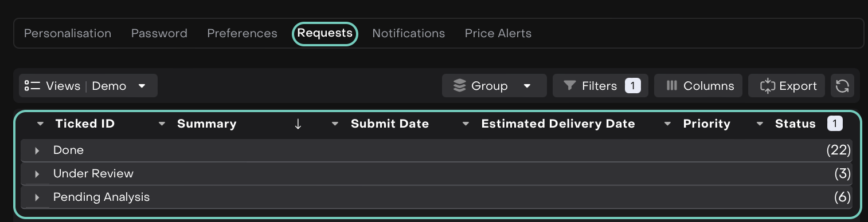Open the Group dropdown arrow

click(x=527, y=86)
